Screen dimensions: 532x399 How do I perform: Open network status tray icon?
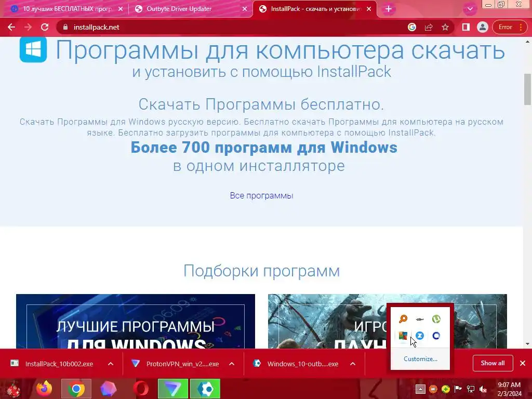tap(471, 389)
